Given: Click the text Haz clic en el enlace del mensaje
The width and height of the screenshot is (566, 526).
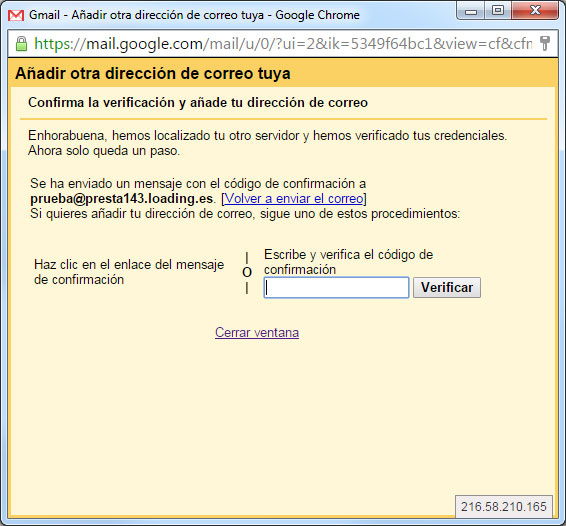Looking at the screenshot, I should click(x=129, y=272).
